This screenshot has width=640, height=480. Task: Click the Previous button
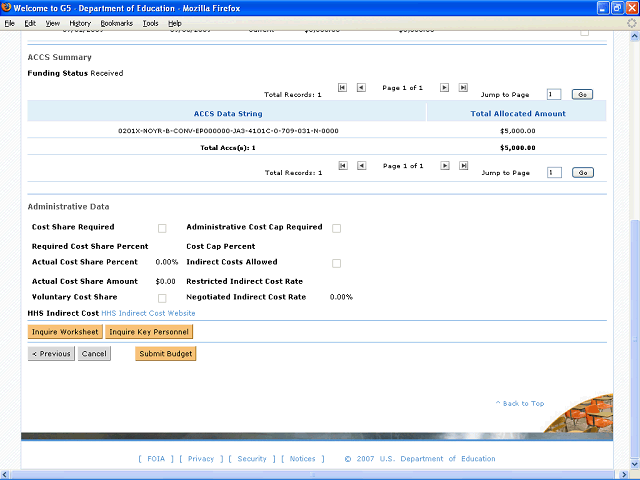click(x=51, y=353)
